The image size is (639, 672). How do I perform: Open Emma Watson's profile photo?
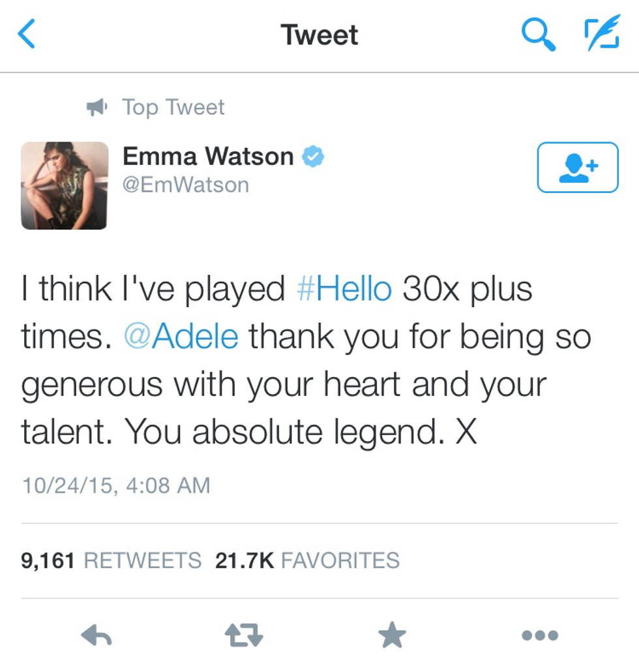[x=65, y=186]
